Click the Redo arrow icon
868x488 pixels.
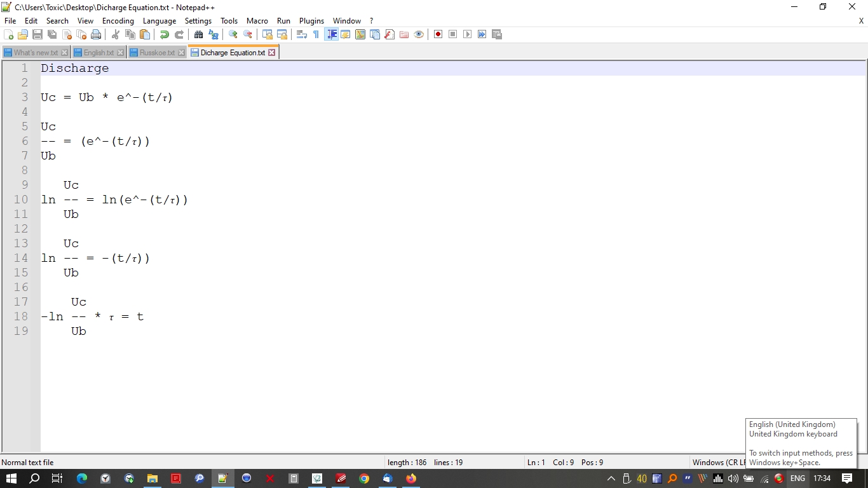179,34
